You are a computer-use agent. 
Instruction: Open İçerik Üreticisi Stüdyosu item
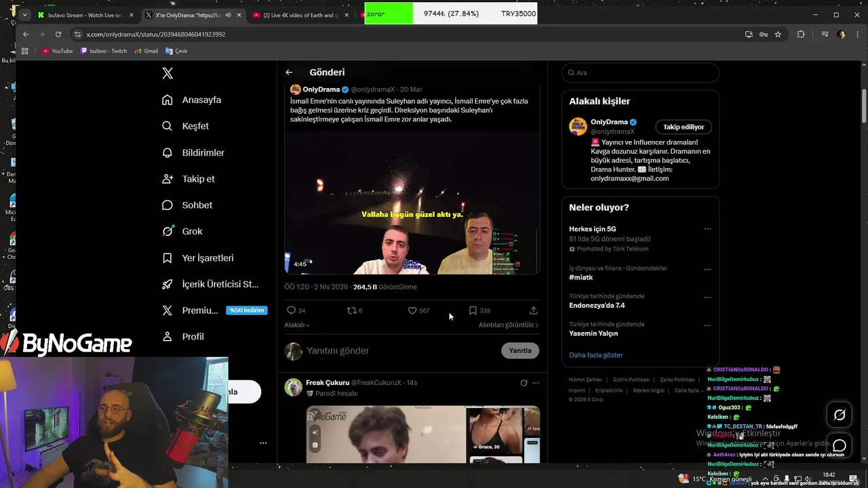pos(210,284)
